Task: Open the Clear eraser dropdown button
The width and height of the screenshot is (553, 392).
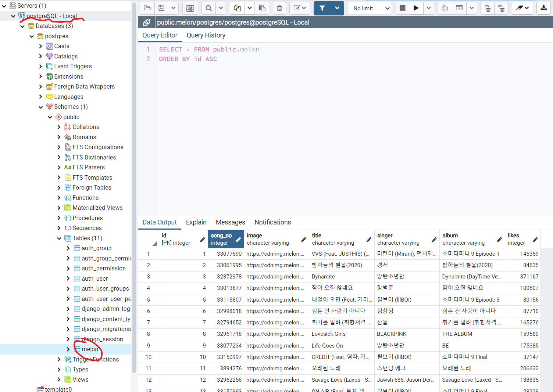Action: (x=522, y=8)
